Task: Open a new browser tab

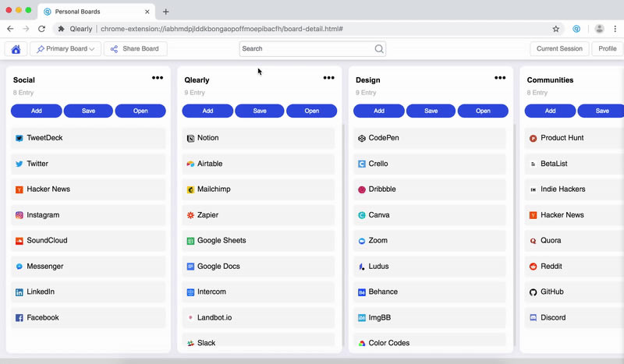Action: tap(166, 12)
